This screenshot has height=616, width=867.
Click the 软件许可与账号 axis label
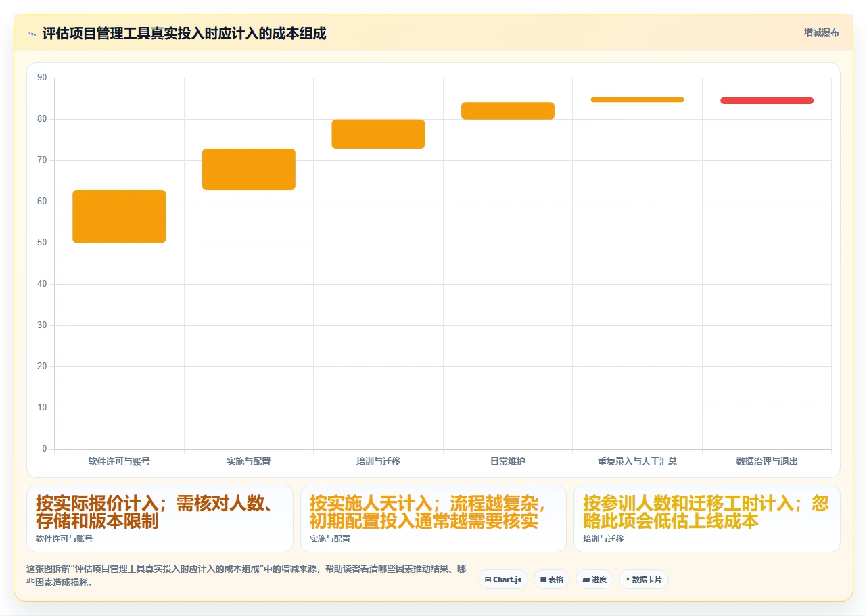[119, 461]
